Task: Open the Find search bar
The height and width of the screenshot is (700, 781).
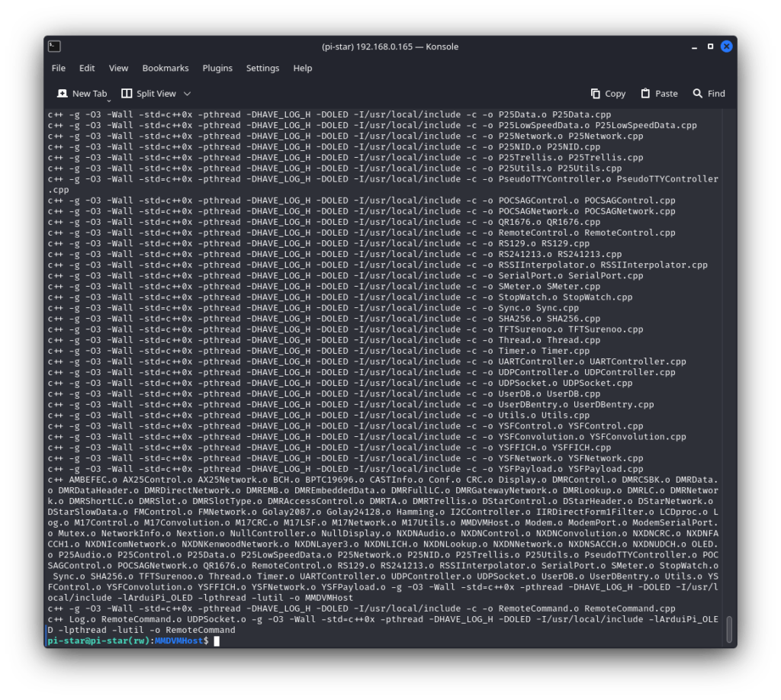Action: click(x=709, y=94)
